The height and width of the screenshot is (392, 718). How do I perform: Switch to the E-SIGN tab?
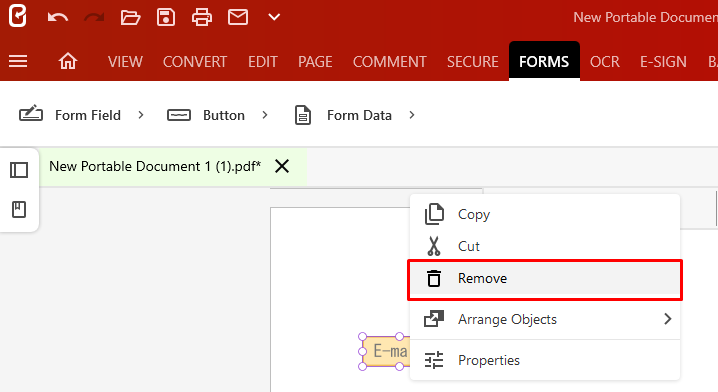click(x=663, y=61)
